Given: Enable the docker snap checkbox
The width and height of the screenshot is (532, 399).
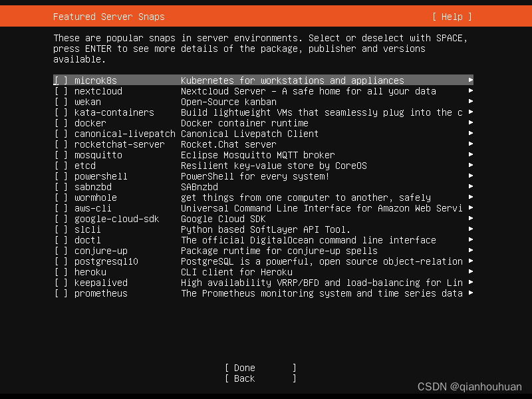Looking at the screenshot, I should pos(61,123).
